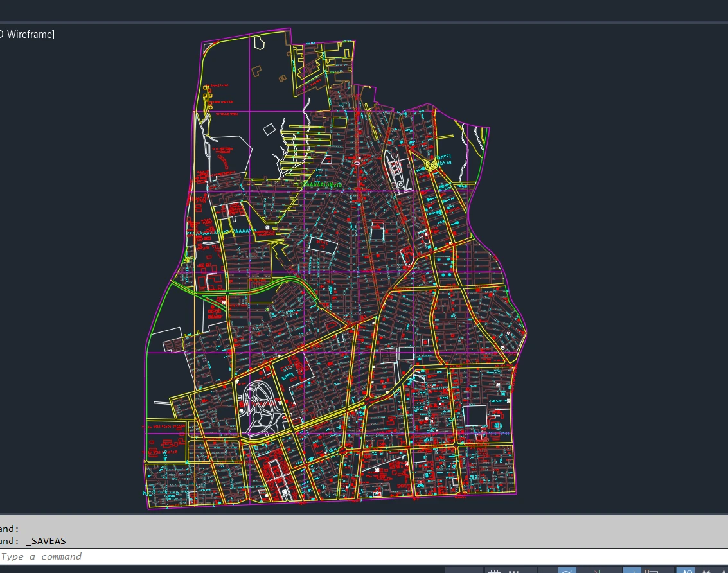The image size is (728, 573).
Task: Toggle snap mode in status bar
Action: (514, 570)
